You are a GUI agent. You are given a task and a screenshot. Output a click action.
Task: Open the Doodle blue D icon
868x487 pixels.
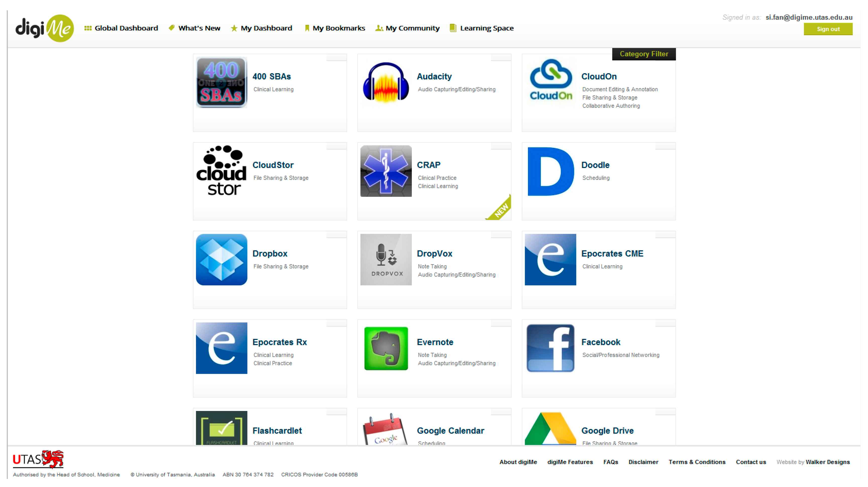click(x=550, y=171)
